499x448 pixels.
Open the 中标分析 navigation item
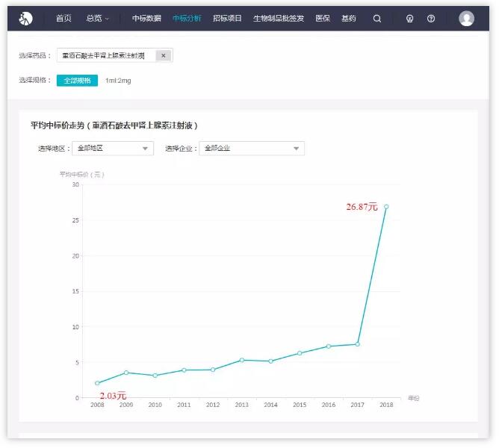coord(187,19)
